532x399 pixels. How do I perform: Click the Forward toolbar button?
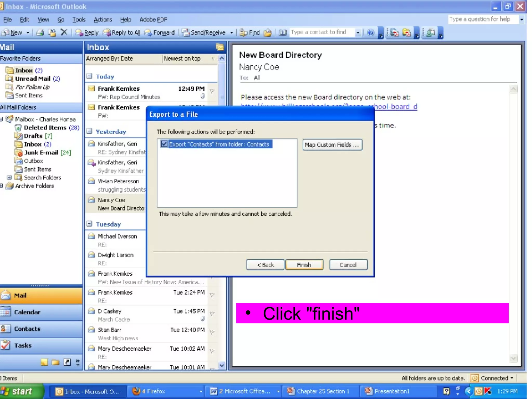pos(159,32)
